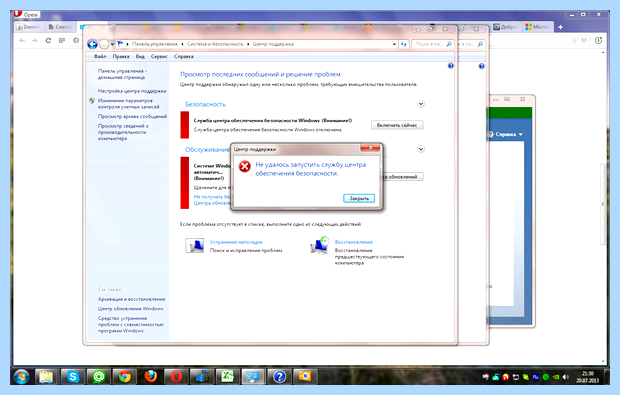
Task: Switch to the 'Спаси...' Opera tab
Action: (x=60, y=27)
